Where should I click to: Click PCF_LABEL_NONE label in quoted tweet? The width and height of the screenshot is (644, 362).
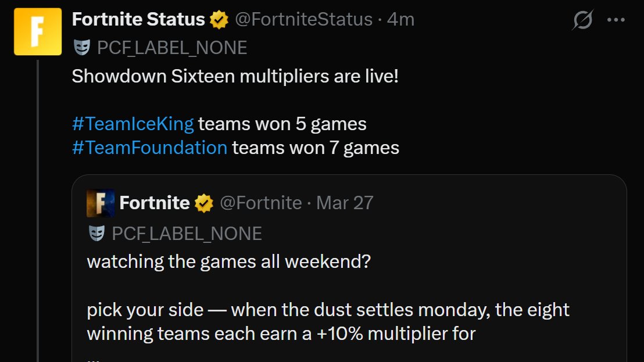(x=187, y=234)
